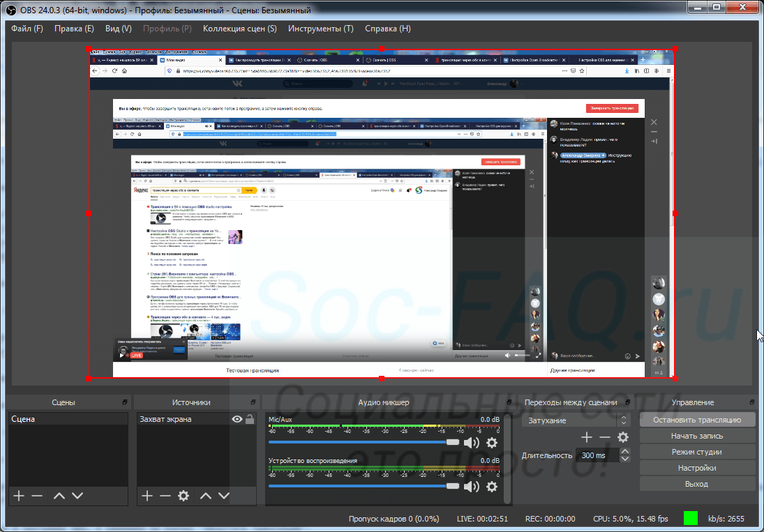Open Настройки from the controls panel
The width and height of the screenshot is (764, 532).
coord(697,468)
